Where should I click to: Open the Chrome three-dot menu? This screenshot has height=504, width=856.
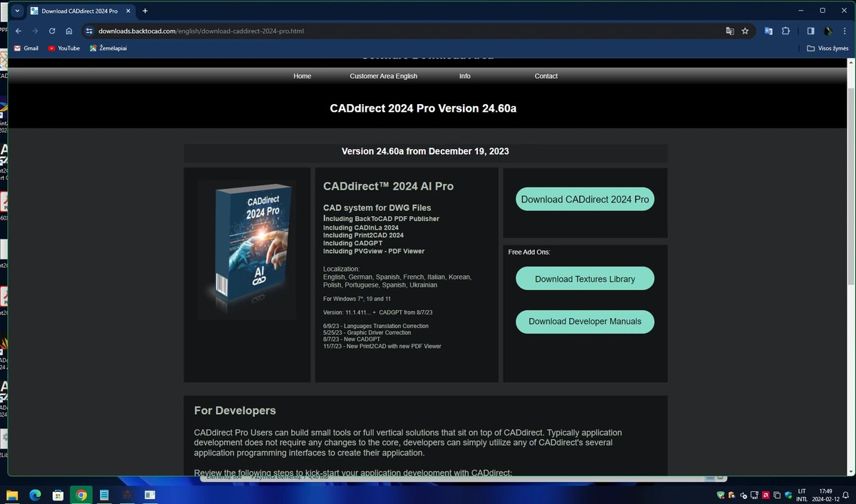point(845,31)
